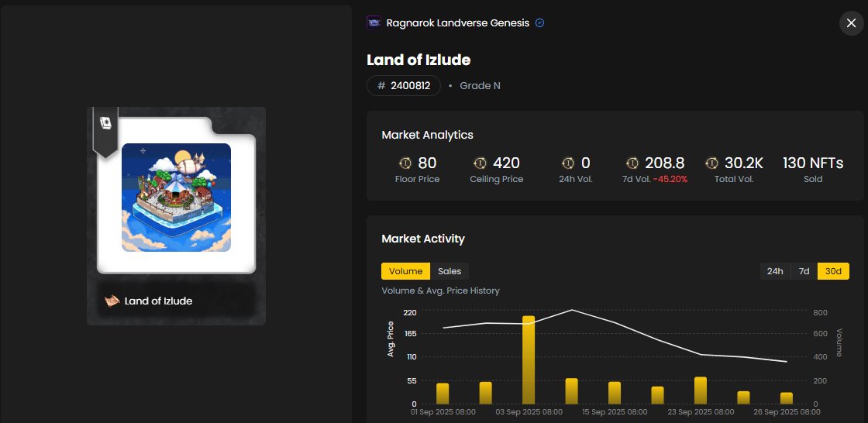Click the Land of Izlude artwork thumbnail
The image size is (868, 423).
(176, 197)
